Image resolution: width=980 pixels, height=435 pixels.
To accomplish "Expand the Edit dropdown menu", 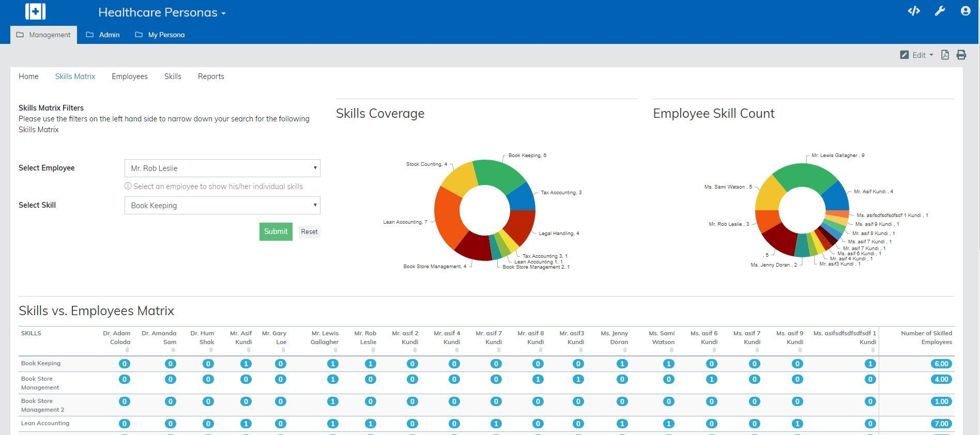I will click(x=917, y=55).
